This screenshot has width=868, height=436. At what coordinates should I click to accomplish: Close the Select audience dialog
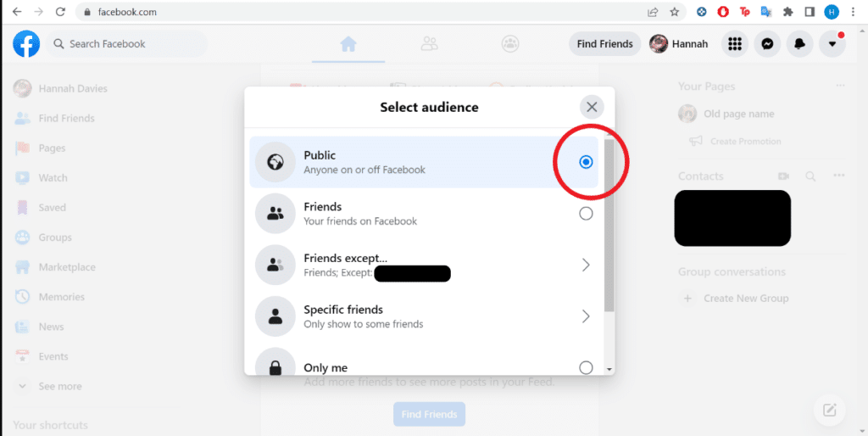pos(592,107)
